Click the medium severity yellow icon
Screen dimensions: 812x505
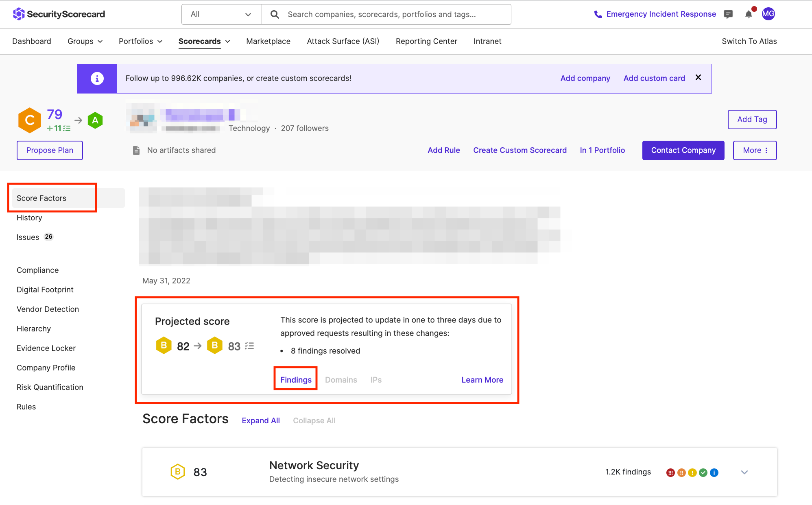tap(692, 472)
